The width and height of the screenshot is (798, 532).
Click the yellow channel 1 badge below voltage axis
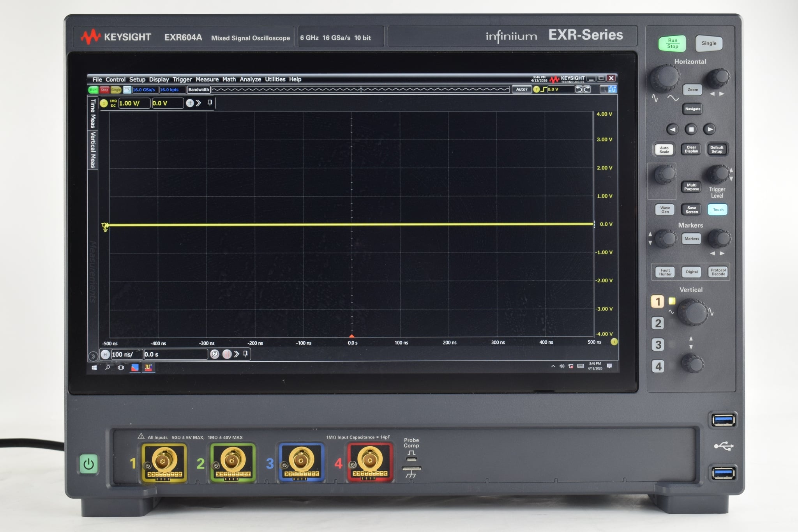pyautogui.click(x=614, y=342)
